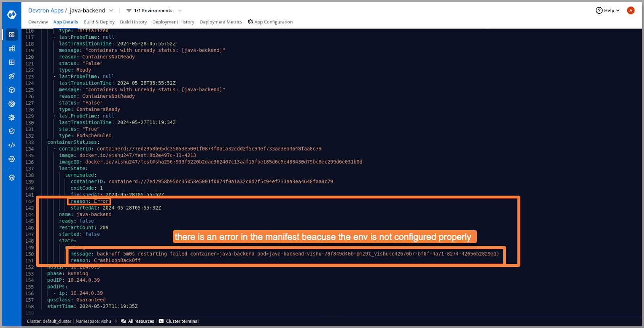This screenshot has width=644, height=328.
Task: Click Cluster: default_cluster in footer
Action: point(49,321)
